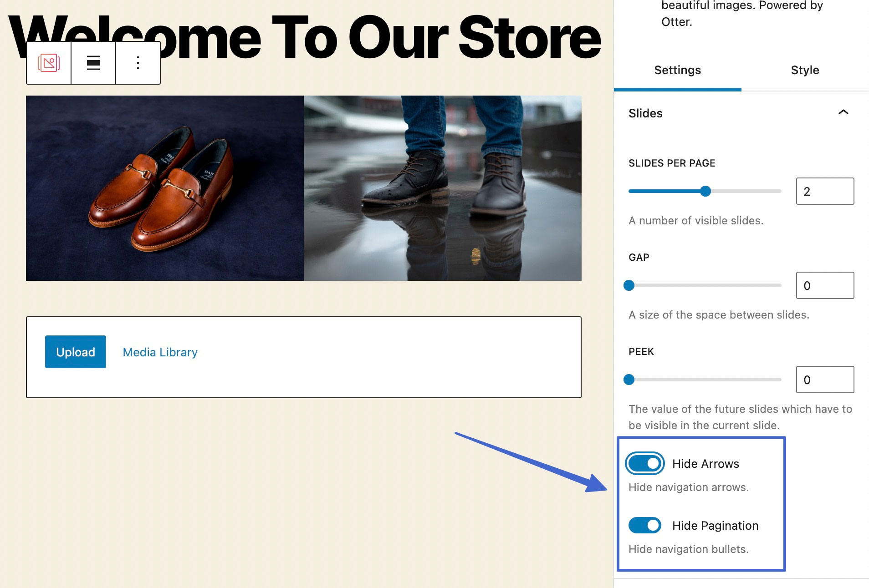The height and width of the screenshot is (588, 869).
Task: Open the three-dot block options menu
Action: (138, 63)
